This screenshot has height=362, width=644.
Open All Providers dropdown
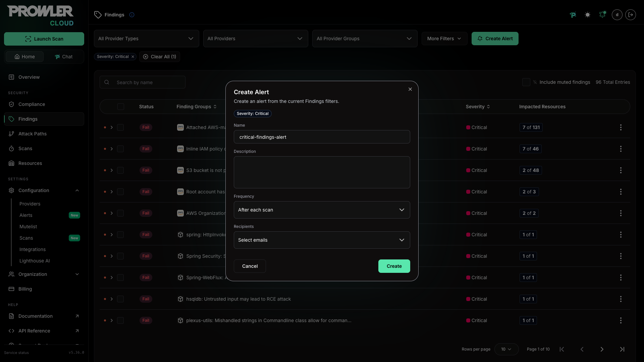(x=256, y=39)
